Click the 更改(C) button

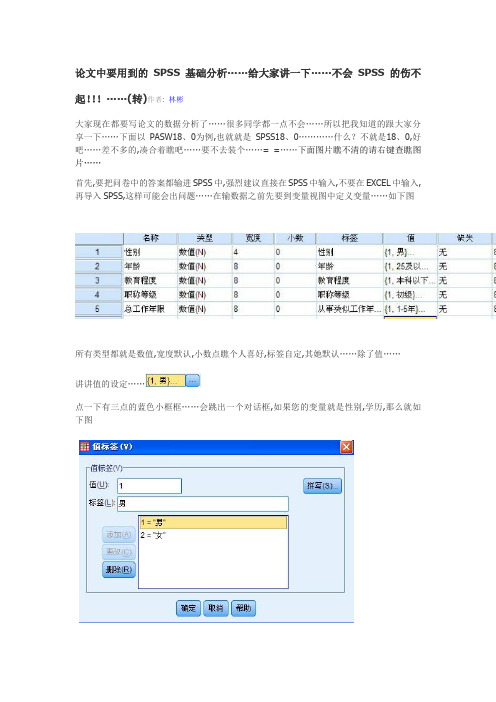(119, 552)
